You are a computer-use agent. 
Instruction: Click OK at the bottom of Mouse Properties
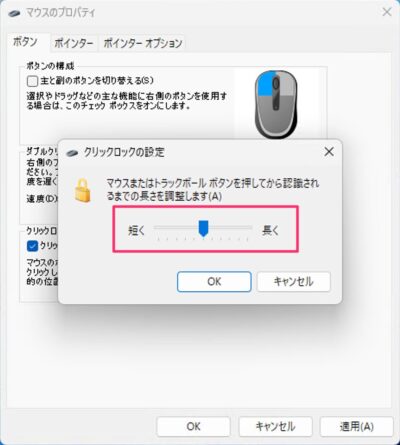coord(193,426)
